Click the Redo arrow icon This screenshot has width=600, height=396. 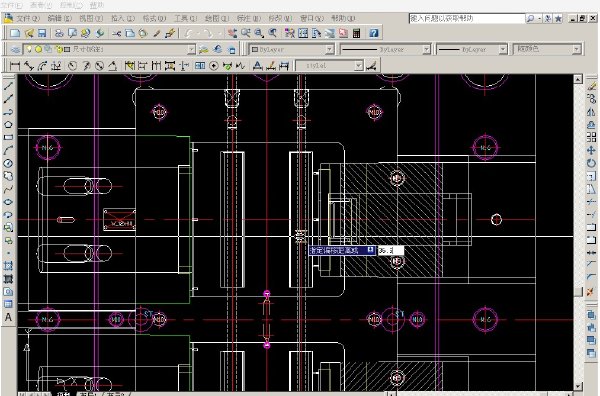tap(207, 33)
